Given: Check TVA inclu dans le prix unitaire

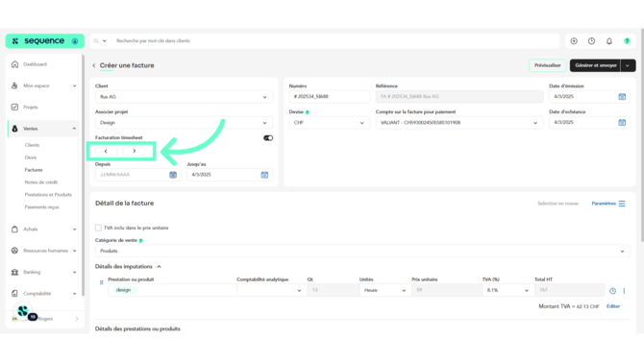Looking at the screenshot, I should tap(98, 228).
